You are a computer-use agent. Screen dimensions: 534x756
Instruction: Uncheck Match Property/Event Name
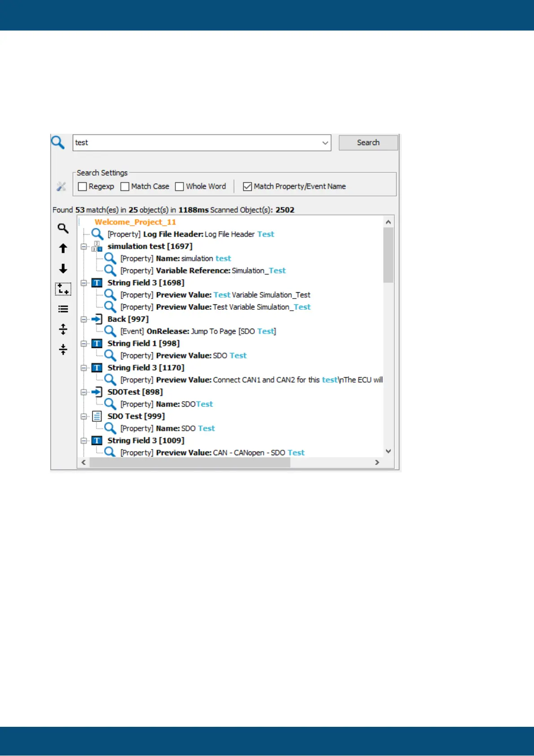click(x=247, y=186)
